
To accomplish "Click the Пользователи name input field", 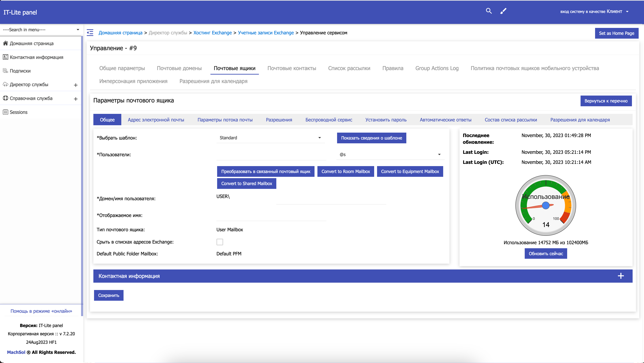I will tap(271, 155).
